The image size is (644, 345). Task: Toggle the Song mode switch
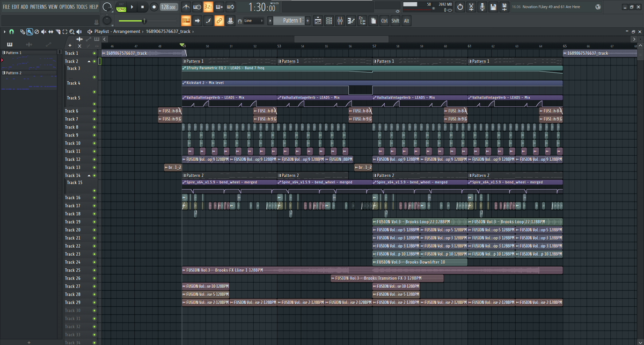[x=121, y=7]
